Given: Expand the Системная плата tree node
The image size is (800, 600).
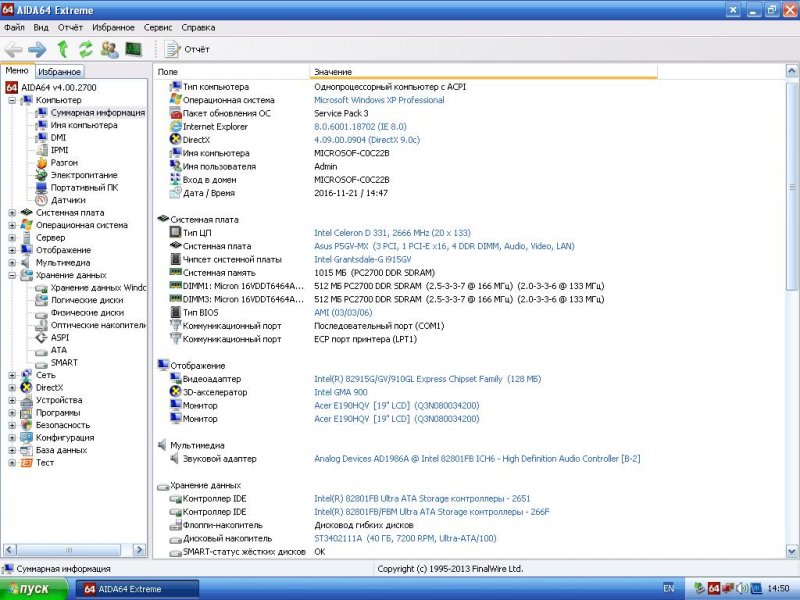Looking at the screenshot, I should (x=12, y=212).
